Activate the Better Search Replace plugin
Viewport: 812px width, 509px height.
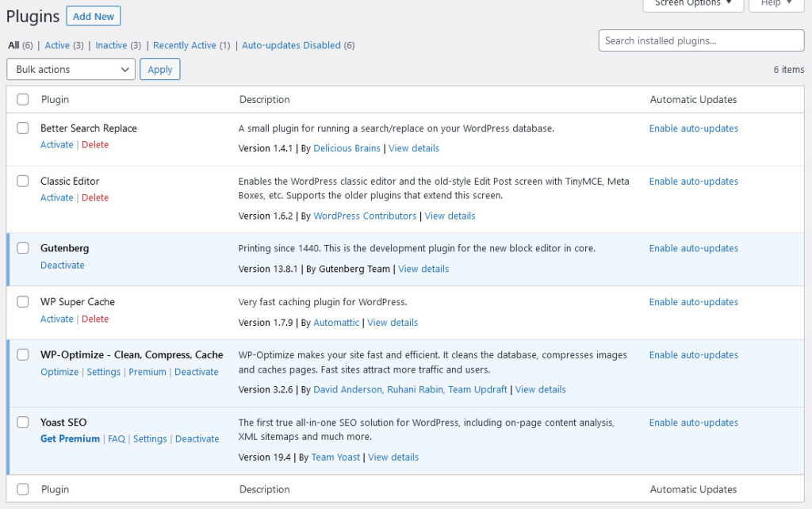(x=57, y=144)
